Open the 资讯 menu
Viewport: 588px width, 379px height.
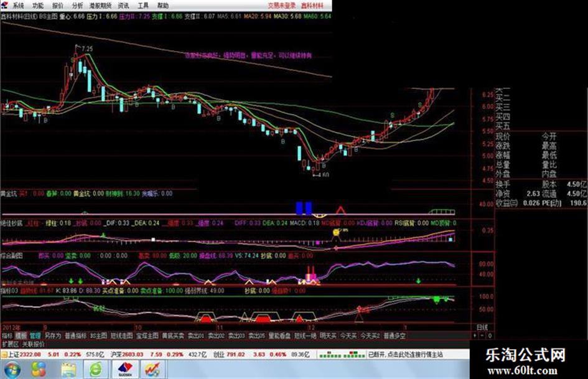click(123, 5)
